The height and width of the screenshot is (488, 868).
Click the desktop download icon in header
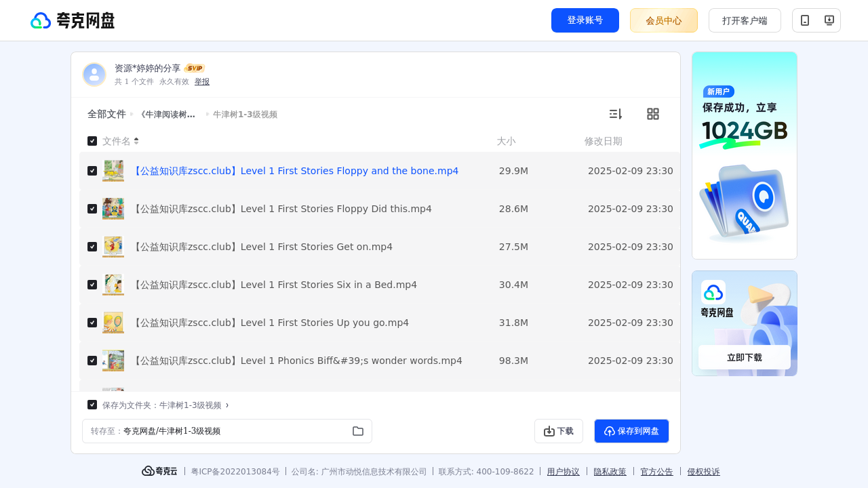click(829, 20)
